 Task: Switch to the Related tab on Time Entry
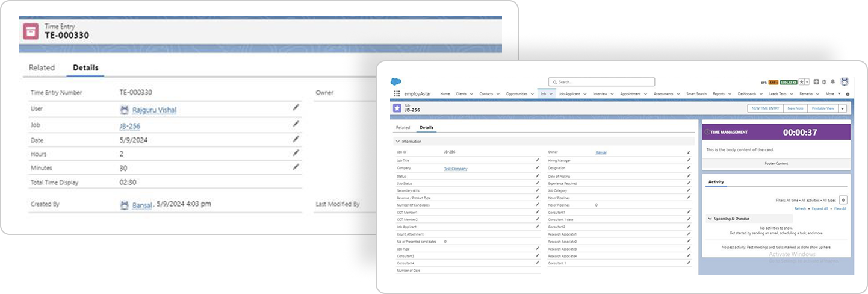[x=42, y=68]
